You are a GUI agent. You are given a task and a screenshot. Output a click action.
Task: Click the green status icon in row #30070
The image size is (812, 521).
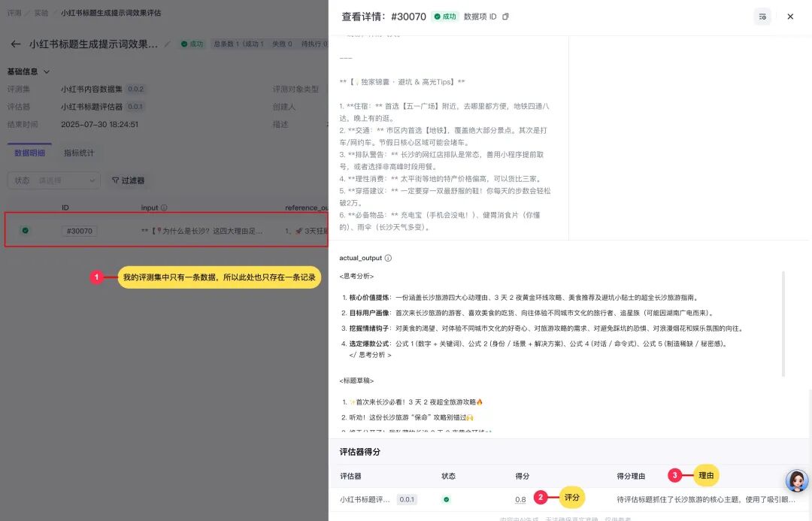[25, 231]
